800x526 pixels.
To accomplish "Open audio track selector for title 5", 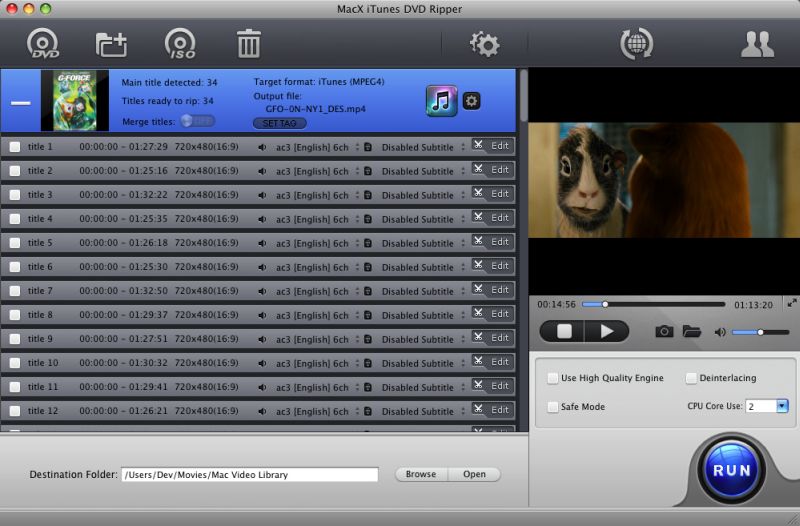I will [312, 243].
